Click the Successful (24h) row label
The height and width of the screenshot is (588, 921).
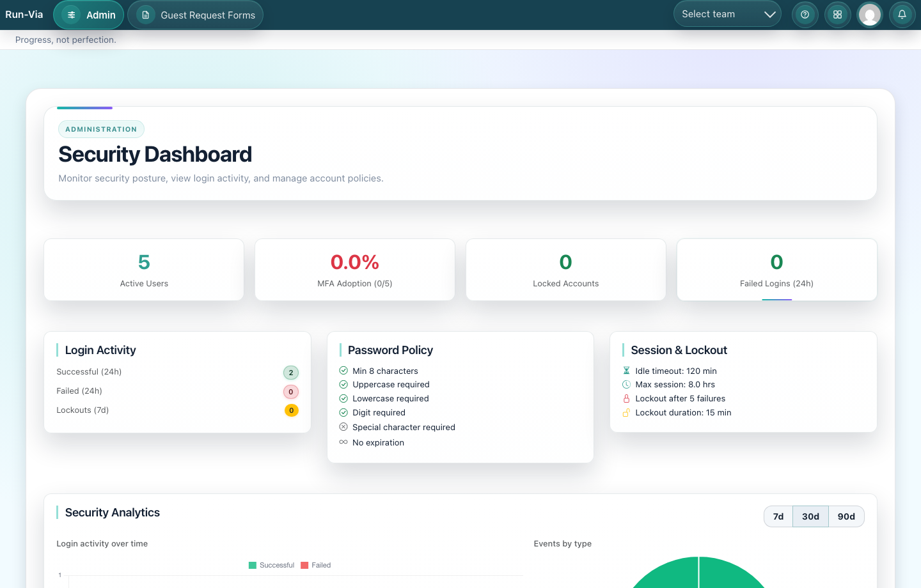[89, 372]
